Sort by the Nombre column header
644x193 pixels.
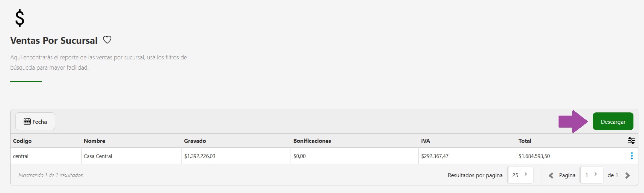(x=94, y=141)
